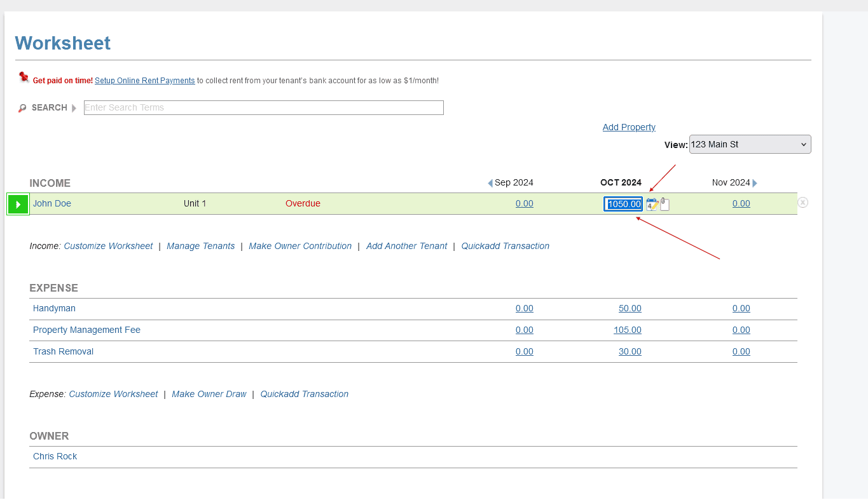Click the red pushpin icon
The image size is (868, 500).
(24, 78)
